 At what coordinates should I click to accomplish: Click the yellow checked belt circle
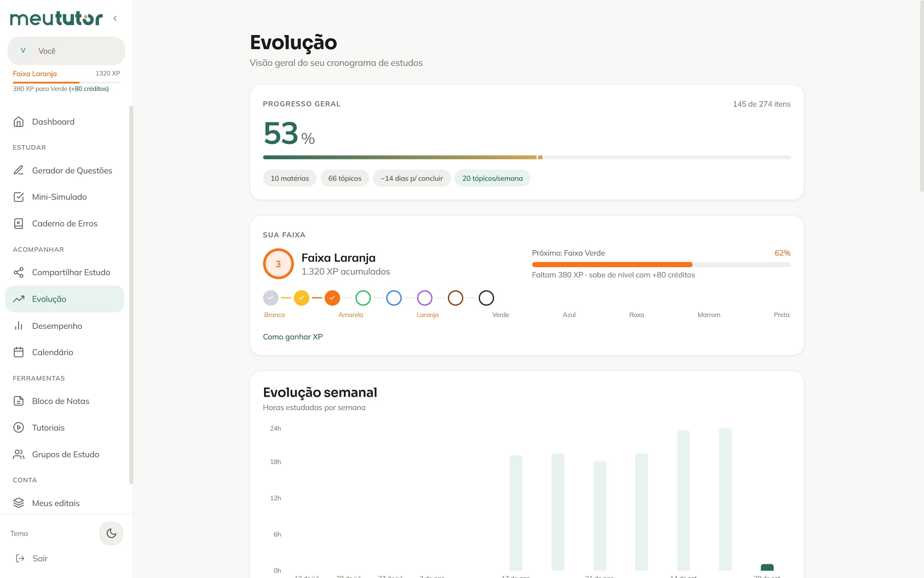[302, 298]
